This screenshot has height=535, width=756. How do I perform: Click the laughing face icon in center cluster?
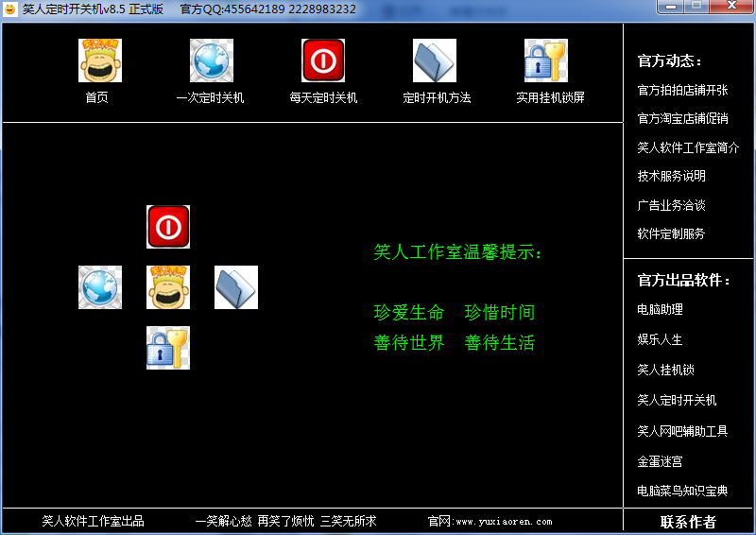[168, 287]
